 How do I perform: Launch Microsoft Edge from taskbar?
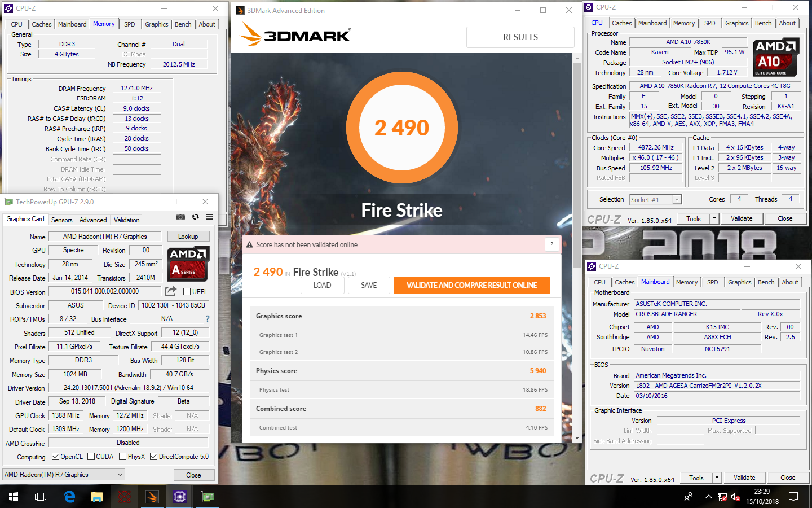pos(69,497)
